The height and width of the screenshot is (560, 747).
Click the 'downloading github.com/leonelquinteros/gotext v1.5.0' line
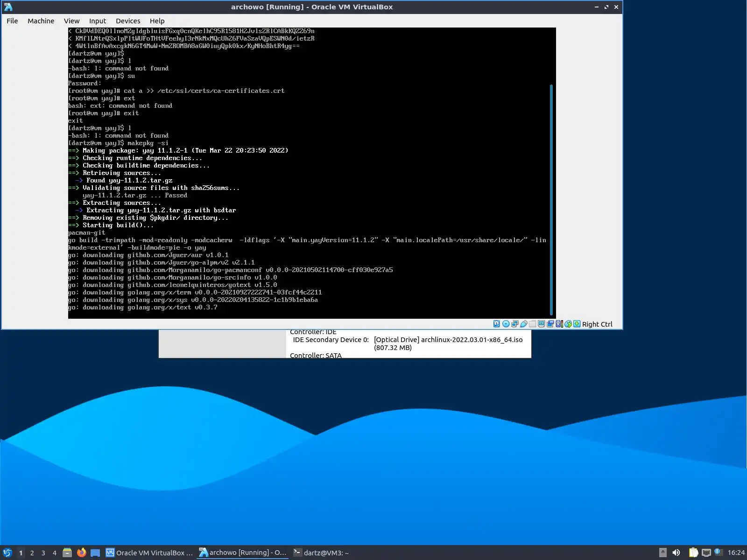pos(173,285)
